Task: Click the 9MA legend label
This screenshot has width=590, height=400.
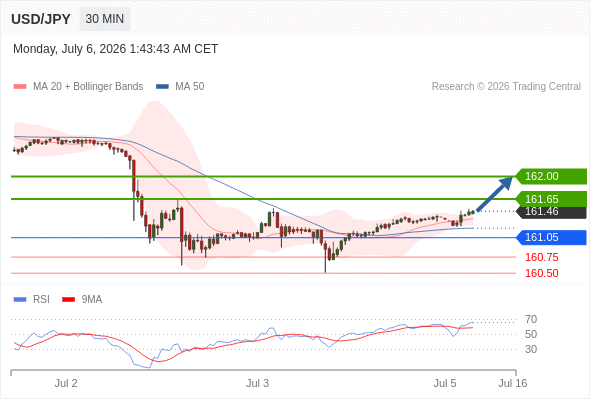Action: pyautogui.click(x=92, y=300)
